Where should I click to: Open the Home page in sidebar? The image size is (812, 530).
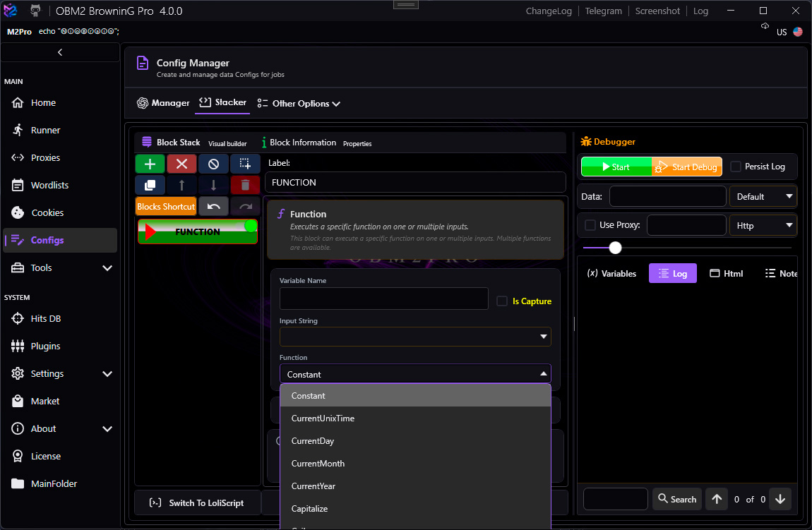pyautogui.click(x=60, y=102)
